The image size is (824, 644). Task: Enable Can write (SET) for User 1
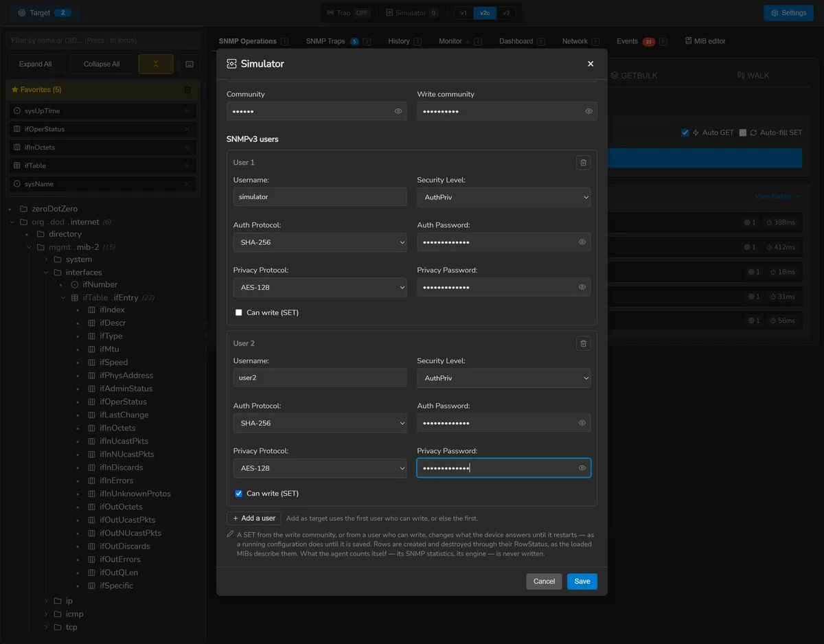coord(239,312)
